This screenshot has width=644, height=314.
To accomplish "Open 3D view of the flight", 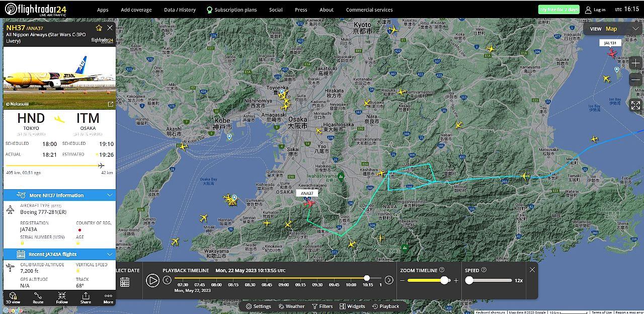I will pyautogui.click(x=13, y=298).
